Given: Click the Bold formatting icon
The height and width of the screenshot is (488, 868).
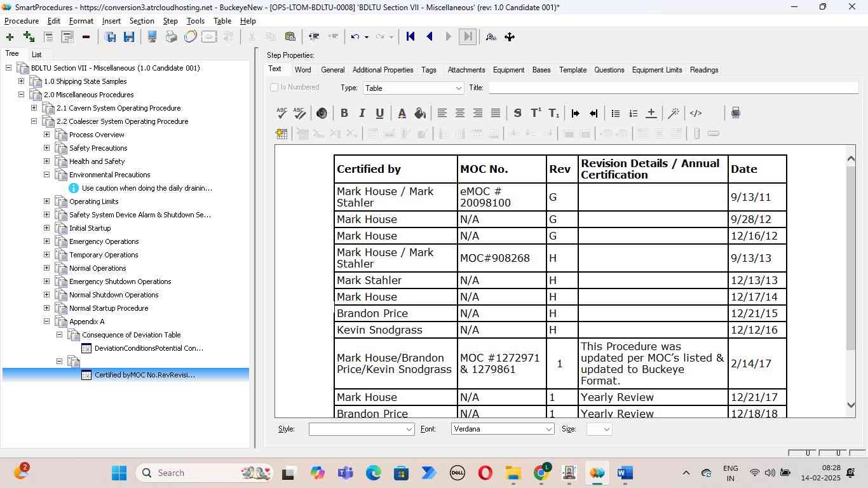Looking at the screenshot, I should [344, 113].
